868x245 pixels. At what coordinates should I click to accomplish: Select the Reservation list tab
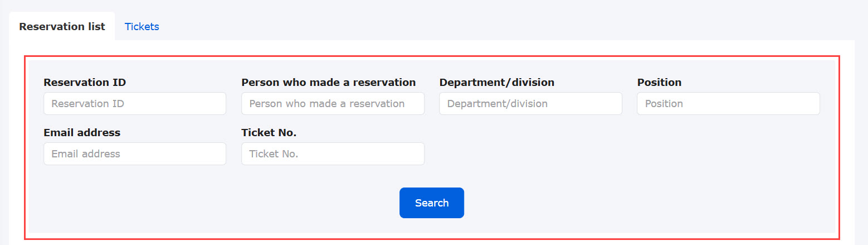(62, 27)
